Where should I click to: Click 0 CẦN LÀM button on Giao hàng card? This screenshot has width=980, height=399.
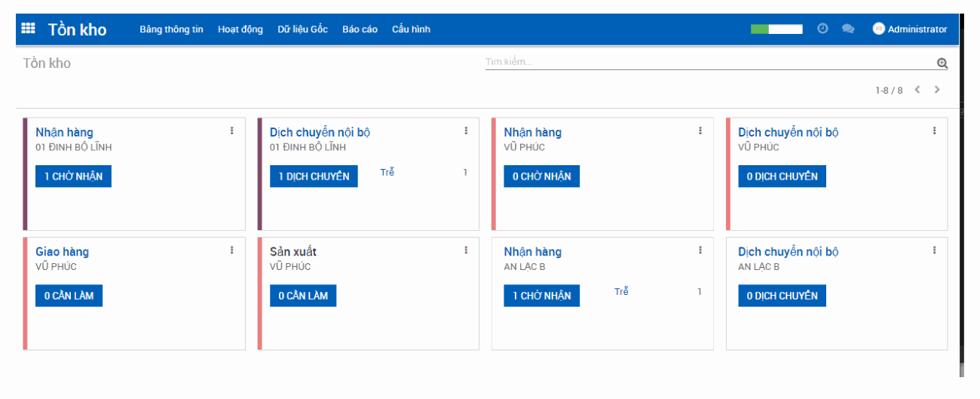[x=69, y=296]
